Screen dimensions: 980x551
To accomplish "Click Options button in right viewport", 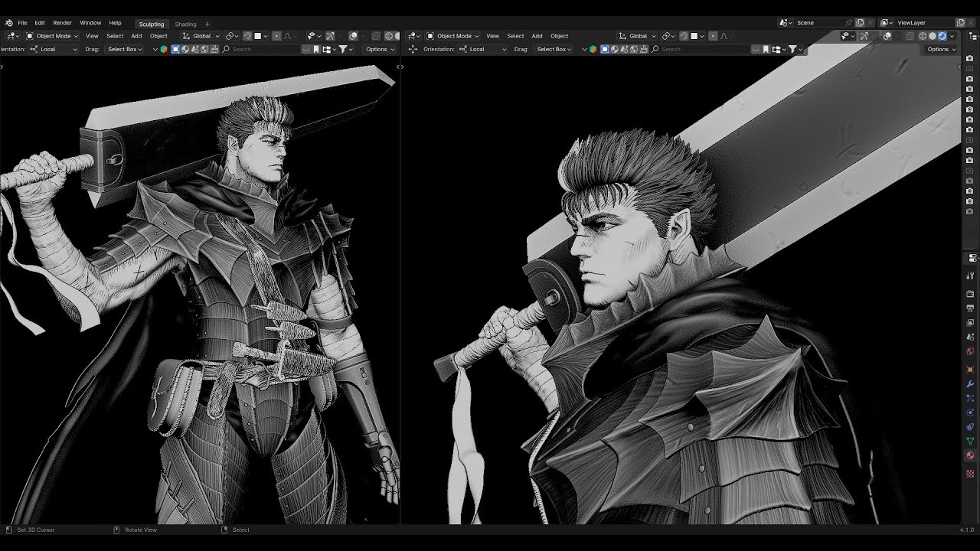I will click(x=940, y=49).
